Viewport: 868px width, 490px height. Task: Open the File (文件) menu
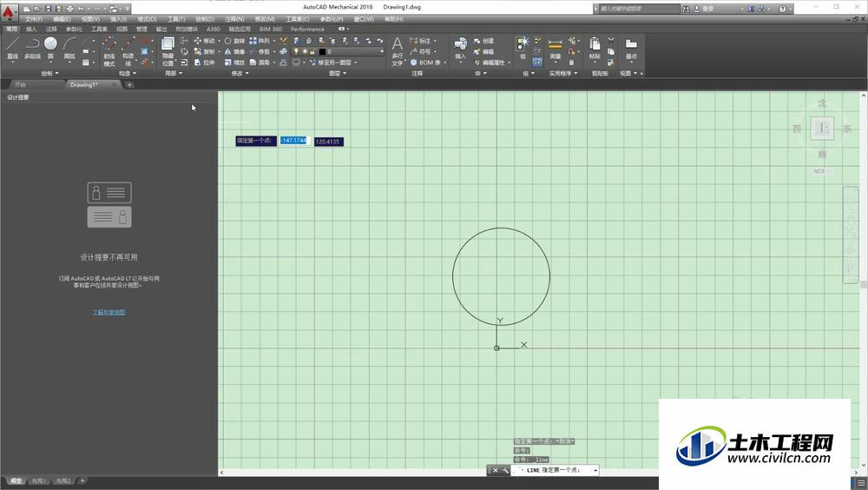33,19
